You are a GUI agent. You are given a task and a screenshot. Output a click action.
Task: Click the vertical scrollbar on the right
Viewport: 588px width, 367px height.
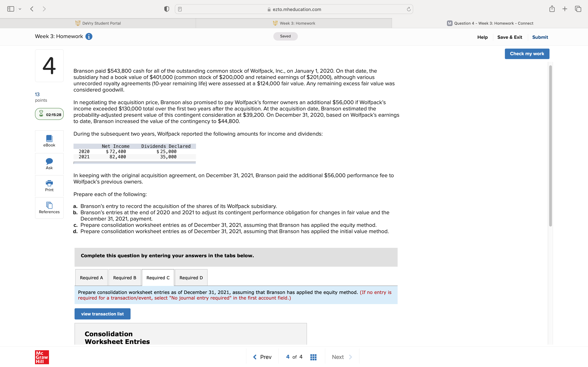[x=550, y=146]
